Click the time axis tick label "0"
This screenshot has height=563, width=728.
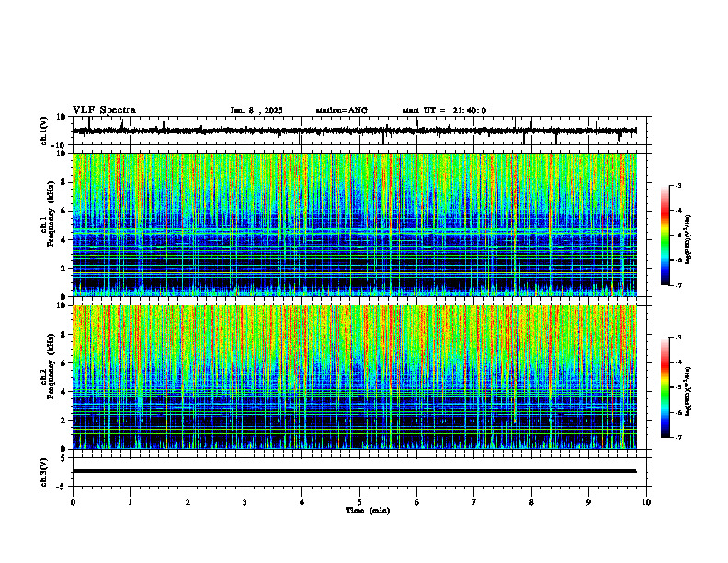pyautogui.click(x=73, y=502)
